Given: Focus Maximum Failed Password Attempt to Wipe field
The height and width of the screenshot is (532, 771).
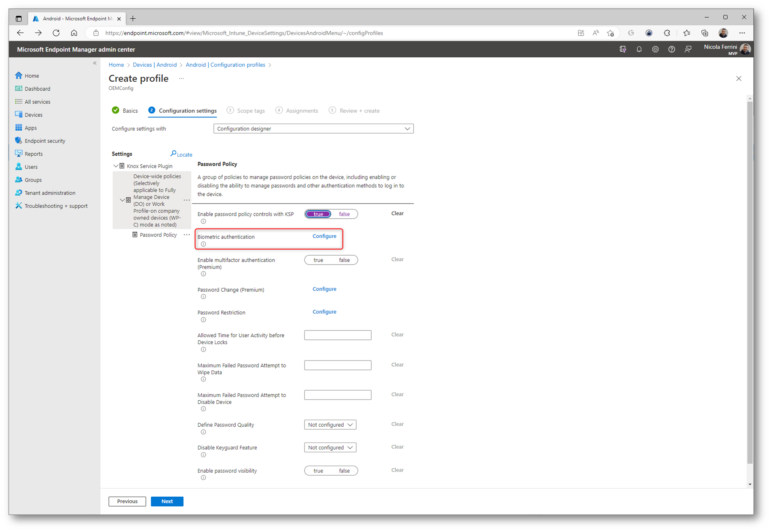Looking at the screenshot, I should (338, 365).
